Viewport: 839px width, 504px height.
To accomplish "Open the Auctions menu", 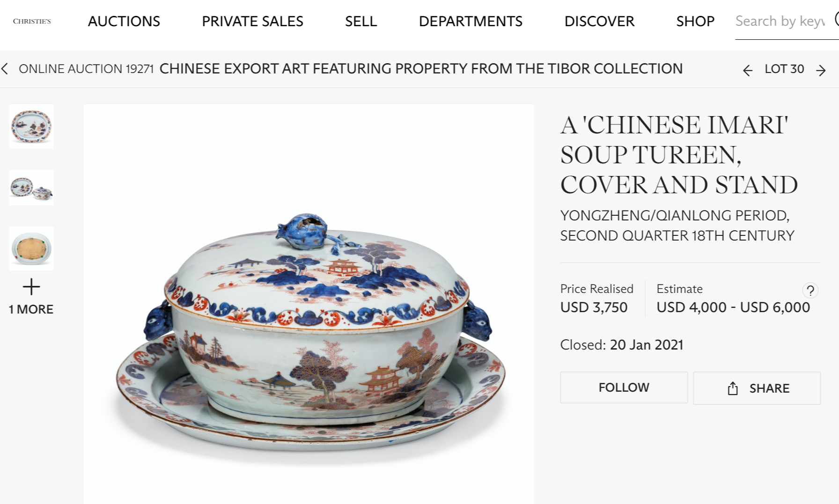I will tap(124, 22).
